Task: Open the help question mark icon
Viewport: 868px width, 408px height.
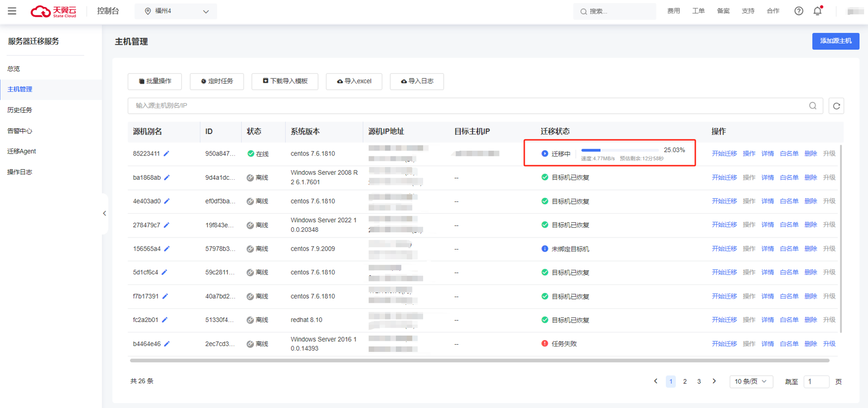Action: click(799, 11)
